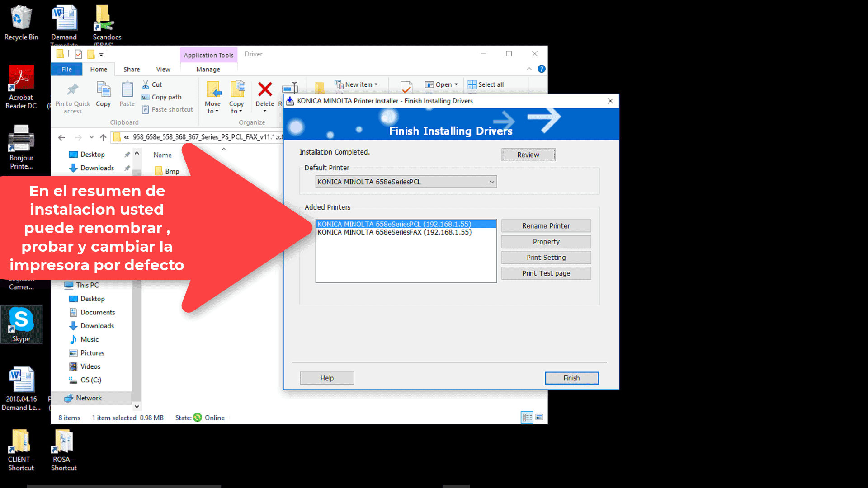Click Print Test page button

point(546,273)
